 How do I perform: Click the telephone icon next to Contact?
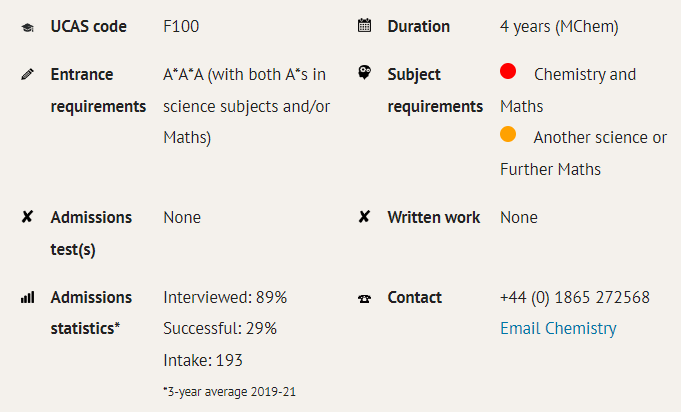[364, 299]
